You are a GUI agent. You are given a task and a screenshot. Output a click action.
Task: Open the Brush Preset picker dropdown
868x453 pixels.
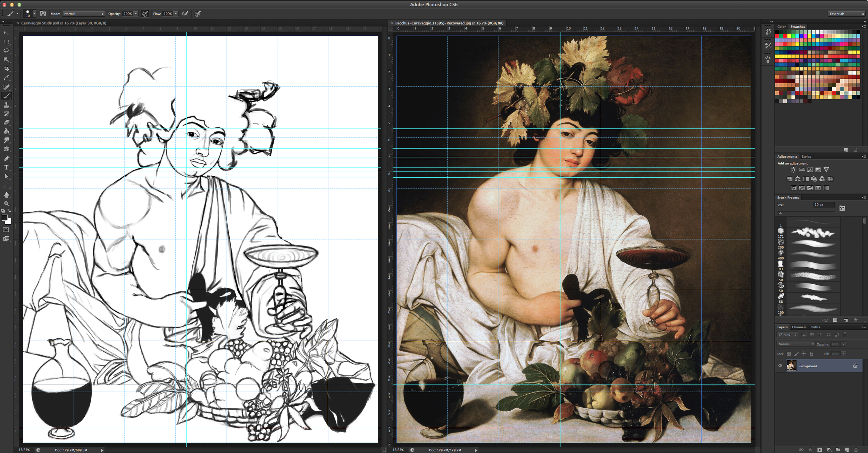[34, 14]
